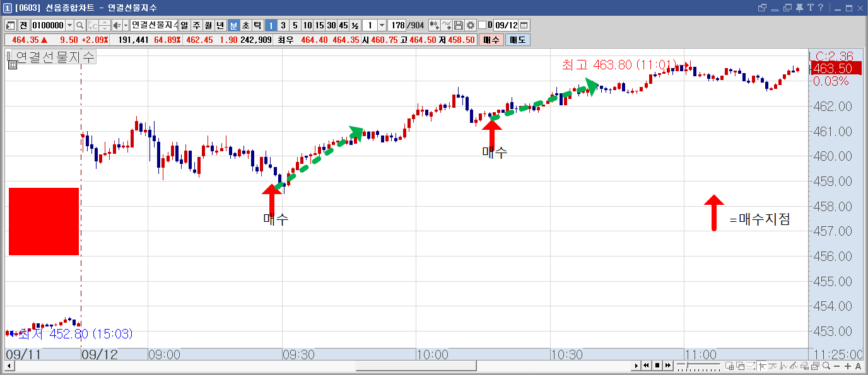Select the 5-minute interval button
Image resolution: width=868 pixels, height=375 pixels.
[295, 26]
